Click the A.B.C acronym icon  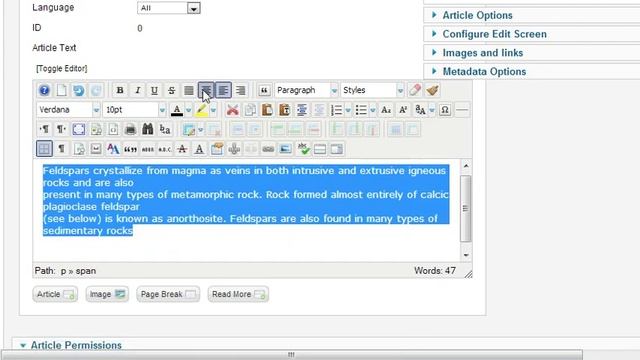coord(165,149)
